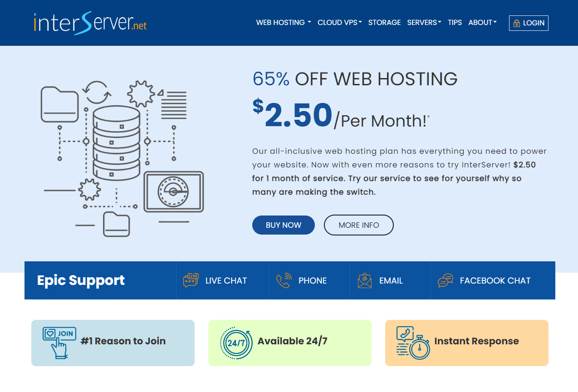Select the #1 Reason to Join card
Image resolution: width=578 pixels, height=392 pixels.
point(113,343)
